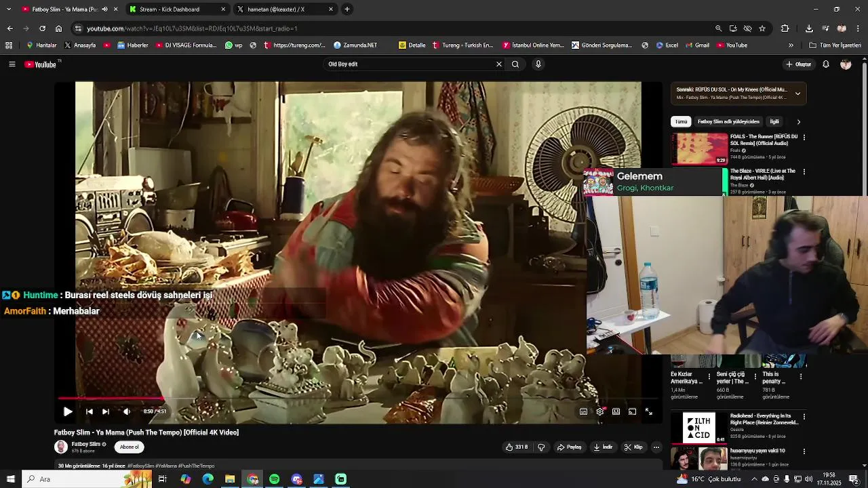Click the YouTube search box

coord(410,64)
